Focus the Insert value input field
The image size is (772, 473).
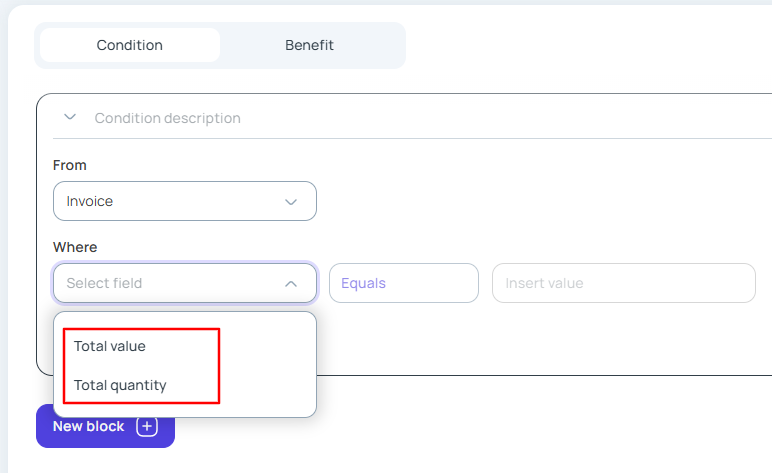pos(623,283)
